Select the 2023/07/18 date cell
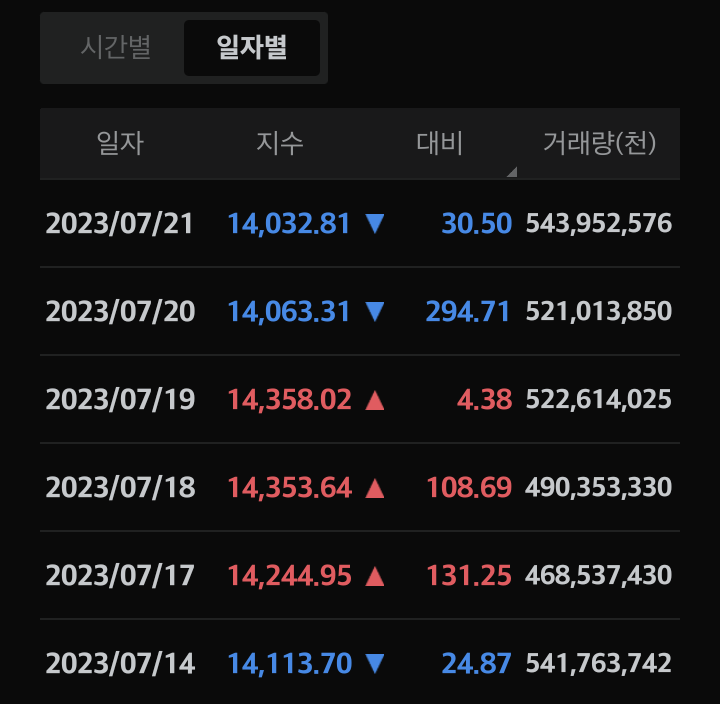 click(120, 488)
